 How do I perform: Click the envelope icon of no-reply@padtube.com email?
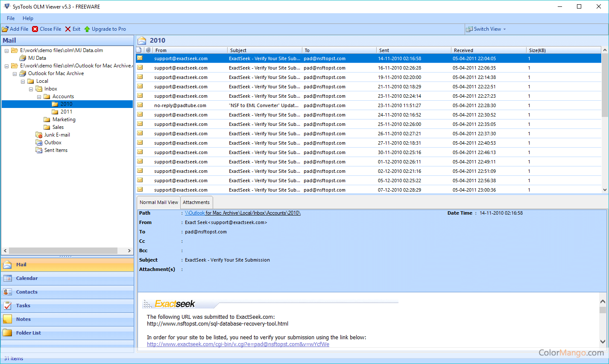coord(140,105)
